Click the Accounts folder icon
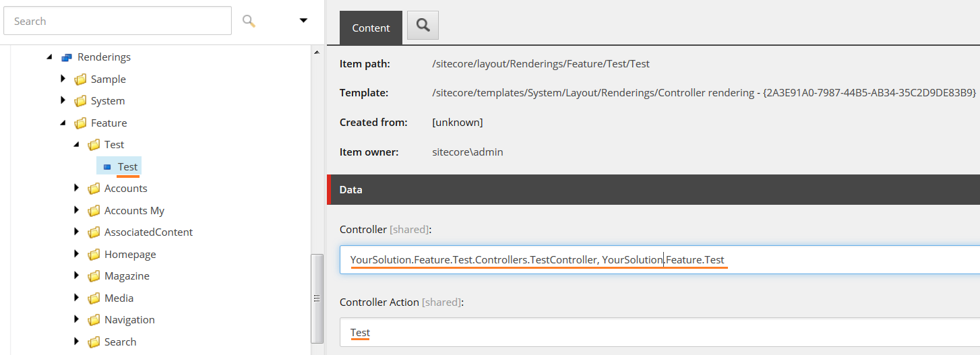The width and height of the screenshot is (980, 355). [94, 189]
